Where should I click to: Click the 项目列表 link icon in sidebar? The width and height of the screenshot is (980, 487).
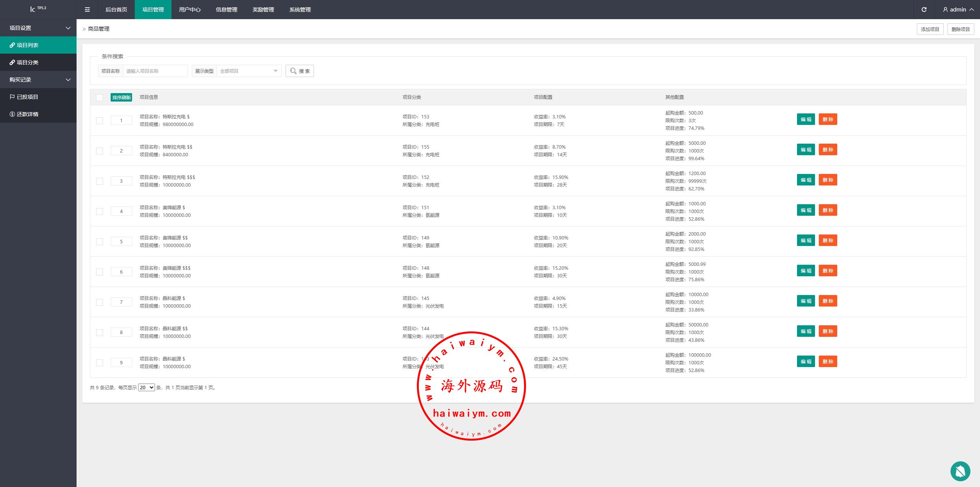[x=12, y=45]
